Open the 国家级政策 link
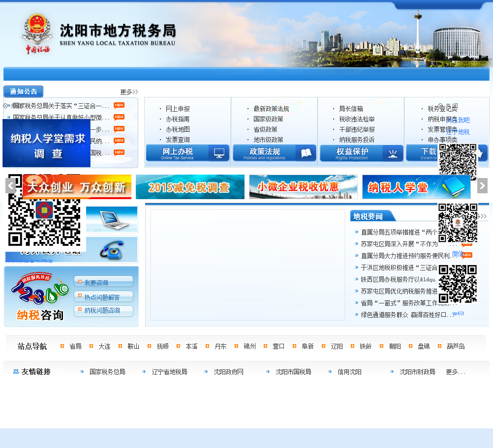This screenshot has height=448, width=493. [x=268, y=119]
